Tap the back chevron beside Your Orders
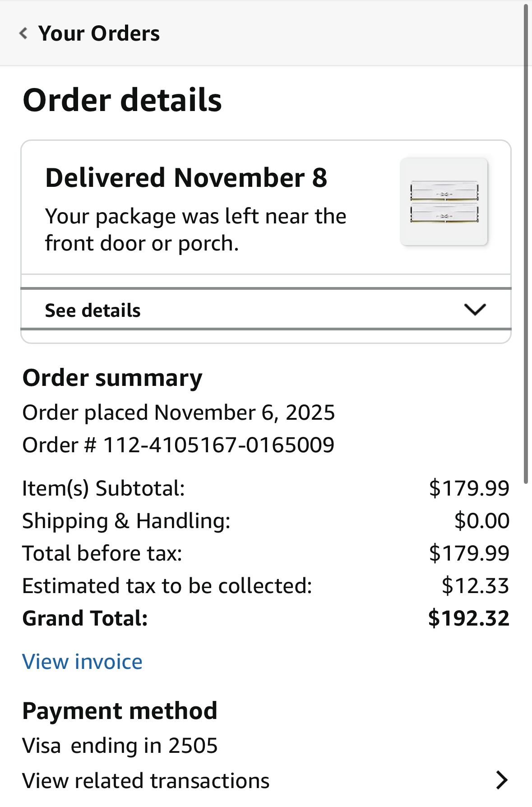Image resolution: width=532 pixels, height=807 pixels. [x=23, y=33]
